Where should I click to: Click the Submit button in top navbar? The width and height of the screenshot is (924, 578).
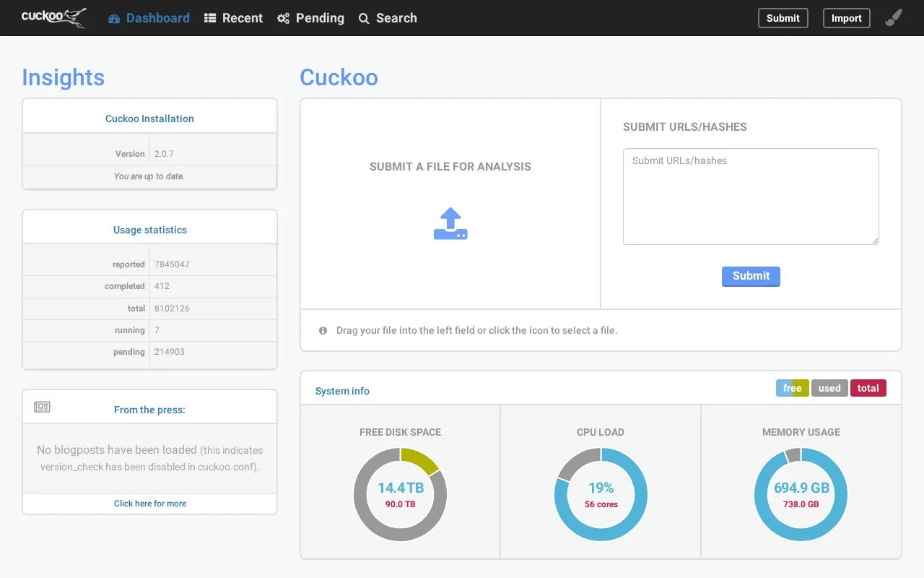(783, 18)
